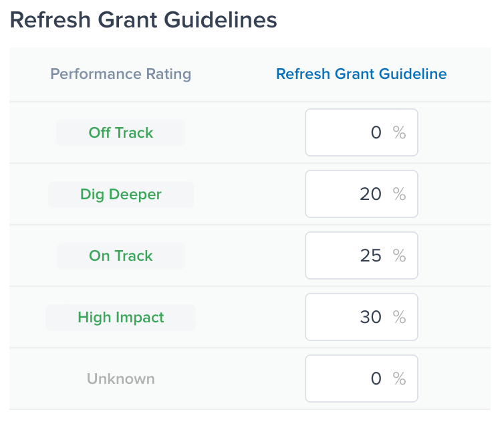504x424 pixels.
Task: Select the Off Track rating badge
Action: tap(121, 132)
